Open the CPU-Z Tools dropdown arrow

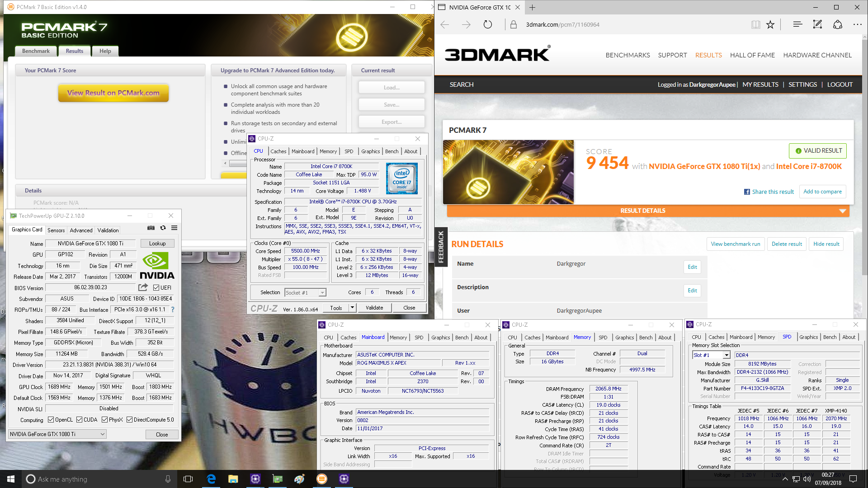(352, 308)
